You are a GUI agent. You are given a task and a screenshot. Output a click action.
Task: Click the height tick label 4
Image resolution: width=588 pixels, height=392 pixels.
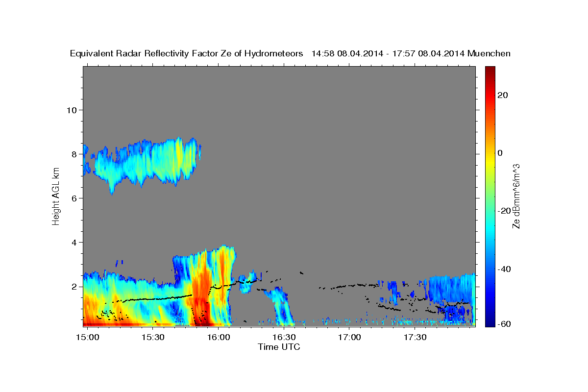point(74,242)
